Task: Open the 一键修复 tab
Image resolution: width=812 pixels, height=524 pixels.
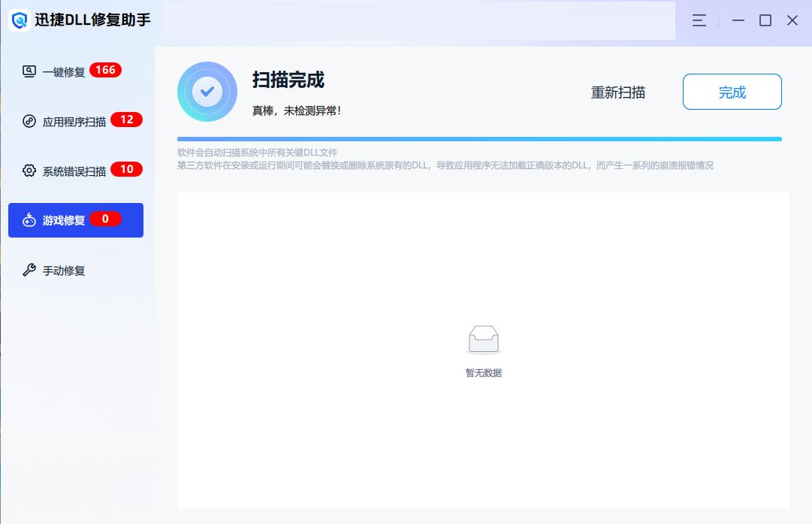Action: tap(76, 71)
